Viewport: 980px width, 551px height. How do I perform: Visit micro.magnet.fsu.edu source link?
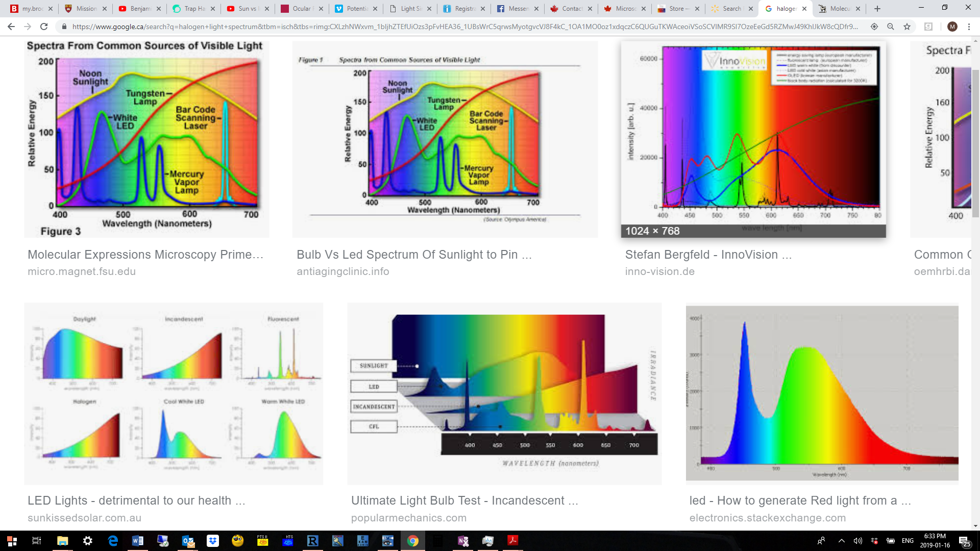click(82, 271)
